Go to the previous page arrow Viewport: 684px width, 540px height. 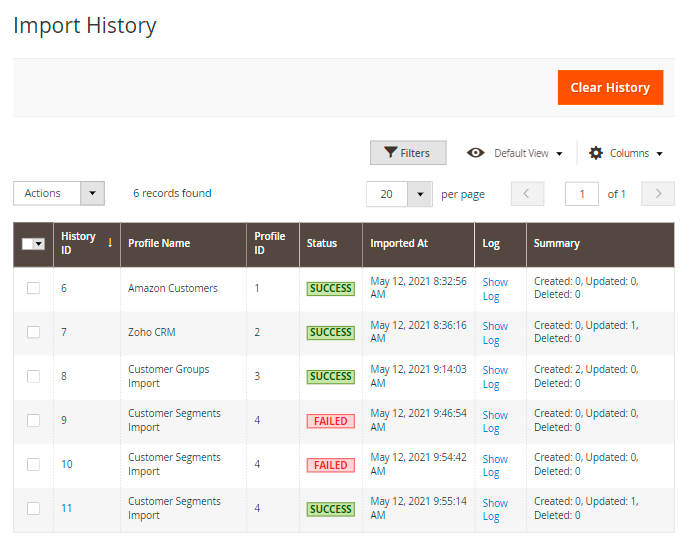pos(527,194)
